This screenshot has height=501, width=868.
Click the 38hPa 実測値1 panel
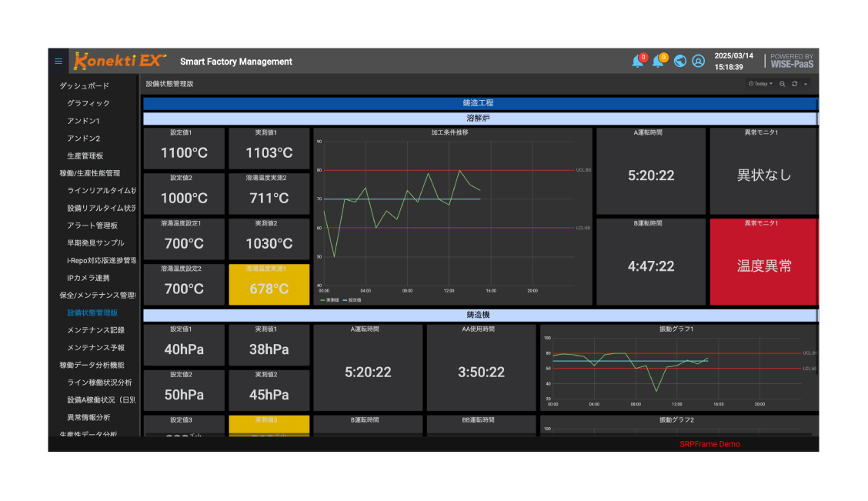(269, 345)
